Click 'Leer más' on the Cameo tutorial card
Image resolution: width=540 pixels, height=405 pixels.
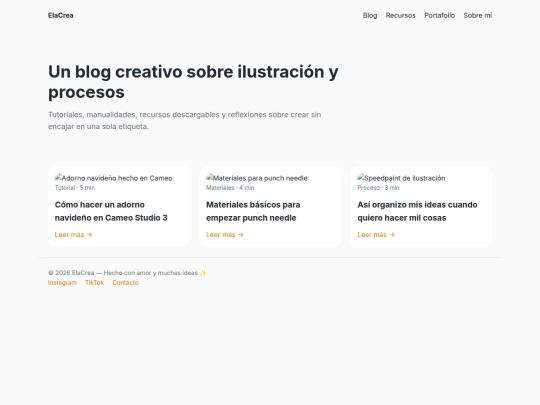point(73,235)
